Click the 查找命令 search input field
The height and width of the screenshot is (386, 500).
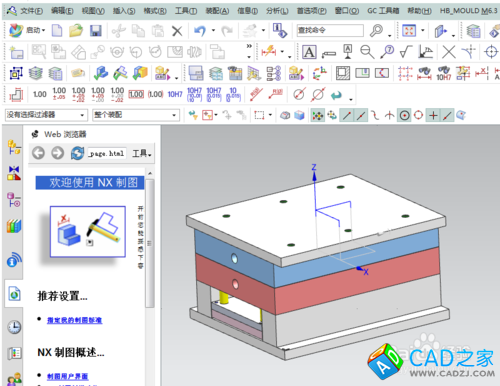(x=330, y=30)
